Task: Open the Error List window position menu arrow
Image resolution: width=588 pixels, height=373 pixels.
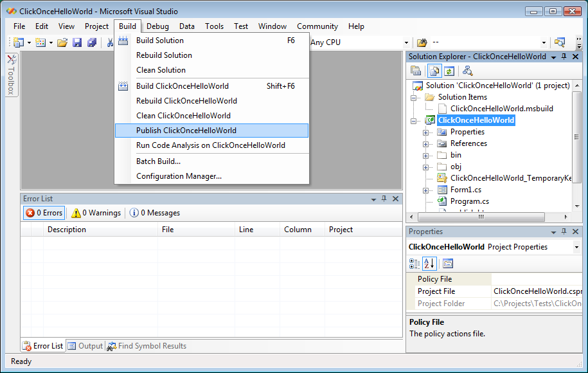Action: [x=373, y=199]
